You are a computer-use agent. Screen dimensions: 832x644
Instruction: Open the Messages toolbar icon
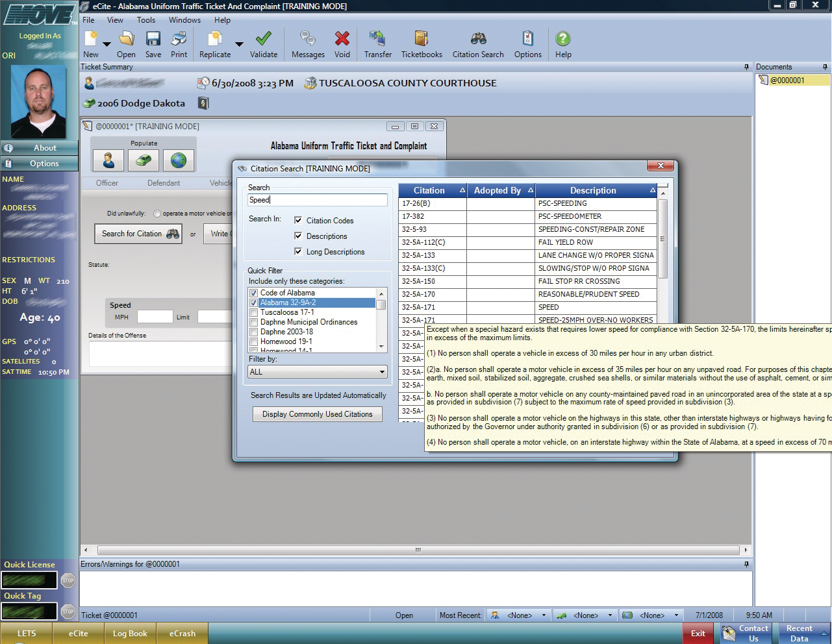(x=308, y=39)
